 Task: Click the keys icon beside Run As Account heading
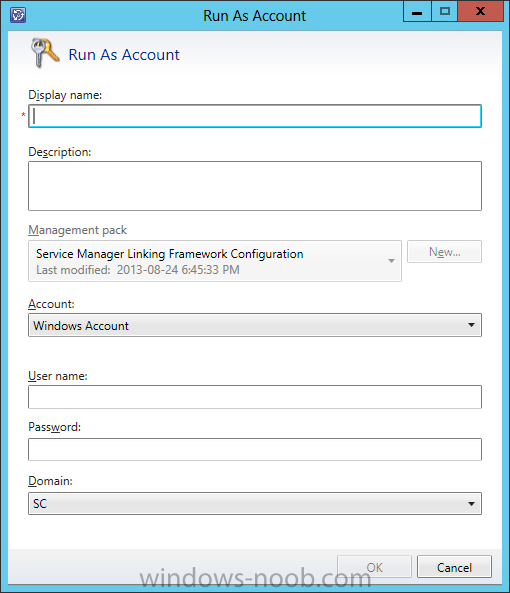(x=45, y=53)
